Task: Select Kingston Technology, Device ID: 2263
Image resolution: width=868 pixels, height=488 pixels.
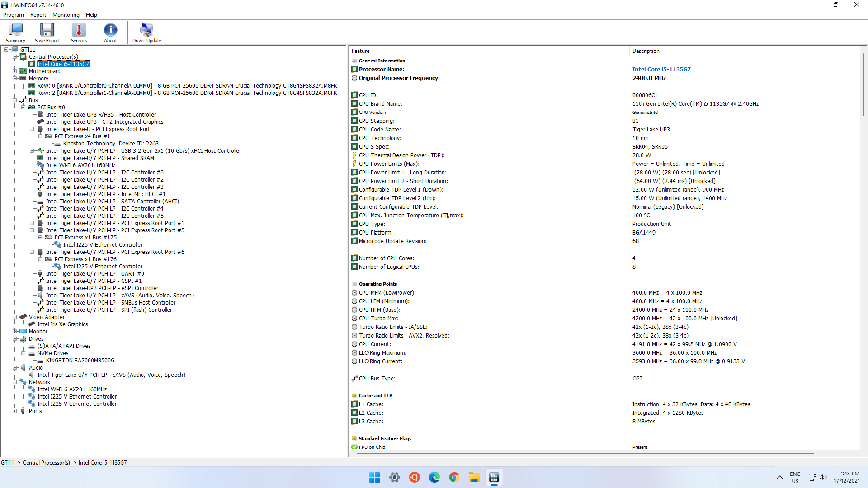Action: coord(111,143)
